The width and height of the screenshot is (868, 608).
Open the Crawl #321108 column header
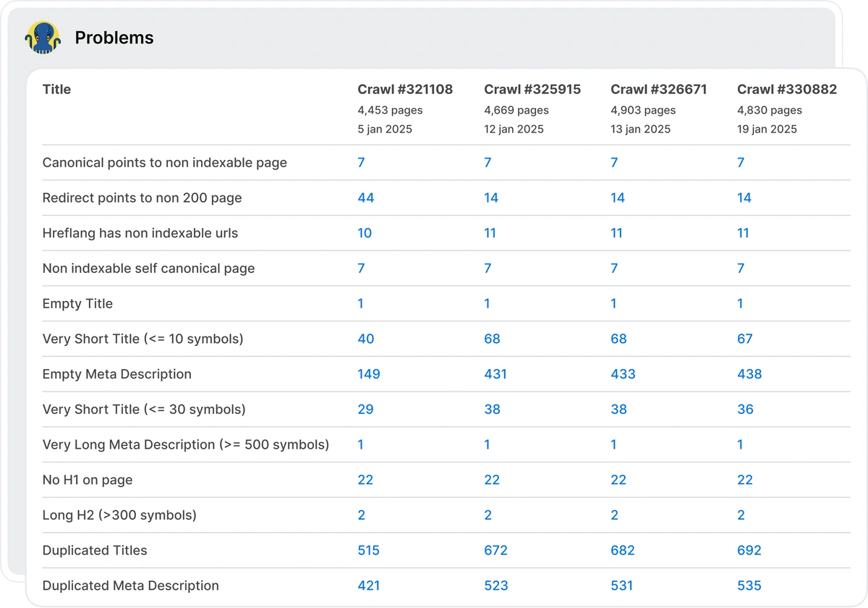[405, 90]
